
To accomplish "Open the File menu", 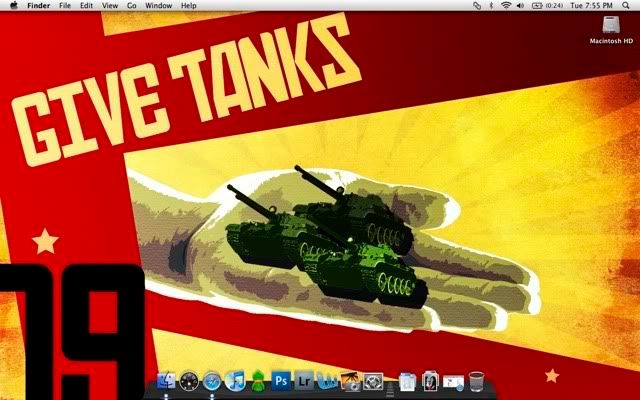I will coord(65,6).
